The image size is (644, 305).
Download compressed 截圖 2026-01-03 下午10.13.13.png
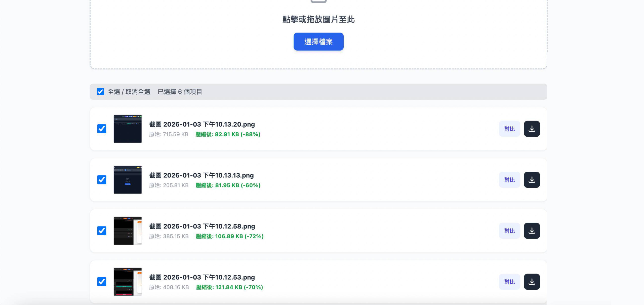pos(532,179)
